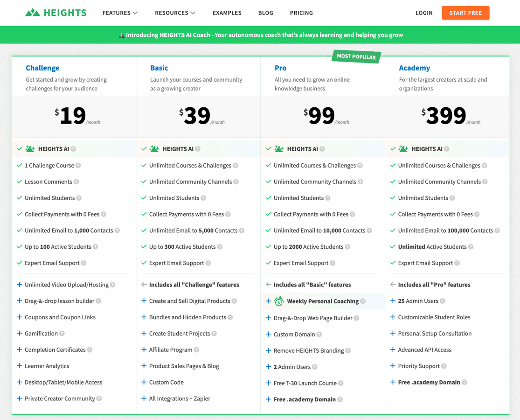The image size is (520, 420).
Task: Show info icon for Custom Domain
Action: pyautogui.click(x=319, y=334)
